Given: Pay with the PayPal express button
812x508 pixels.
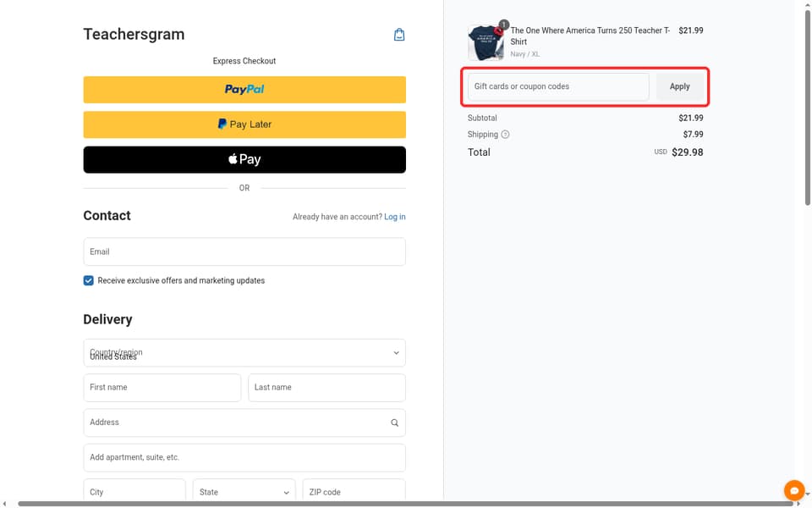Looking at the screenshot, I should click(244, 90).
